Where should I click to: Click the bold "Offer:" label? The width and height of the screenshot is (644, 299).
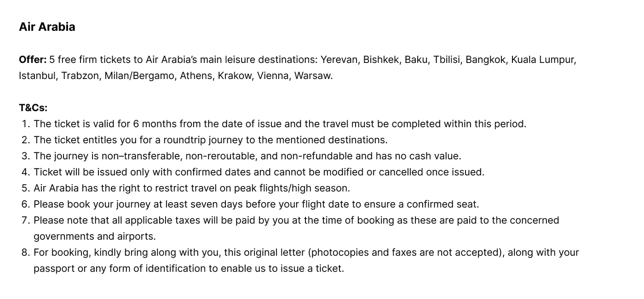pyautogui.click(x=33, y=60)
